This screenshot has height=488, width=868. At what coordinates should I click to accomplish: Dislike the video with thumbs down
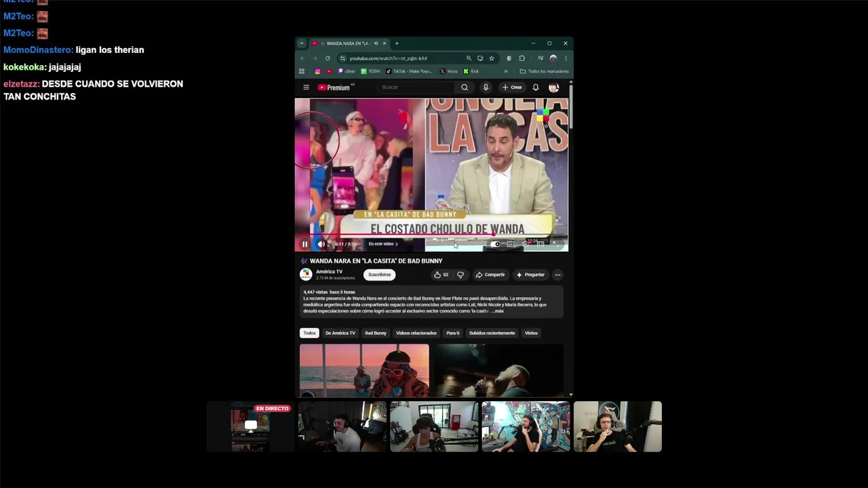pos(460,274)
